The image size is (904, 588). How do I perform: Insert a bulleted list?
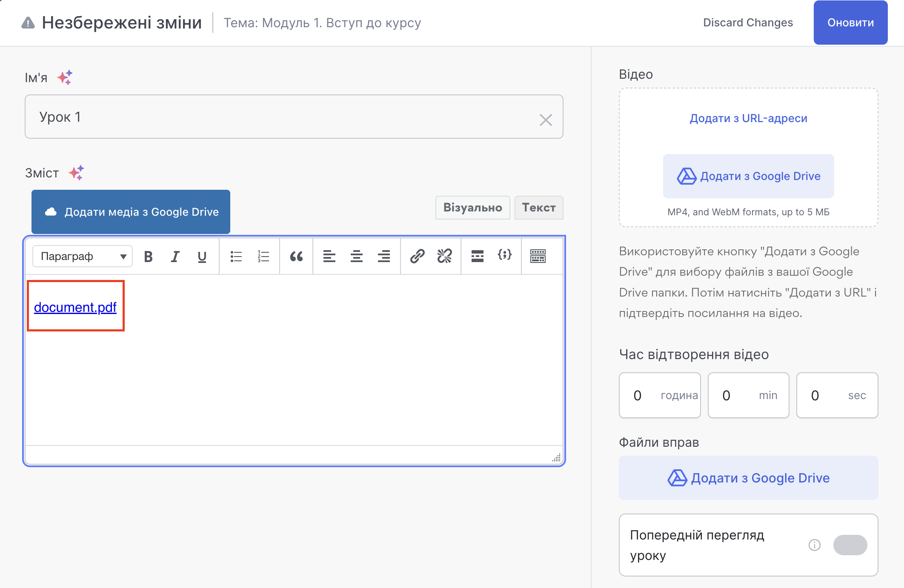tap(236, 257)
